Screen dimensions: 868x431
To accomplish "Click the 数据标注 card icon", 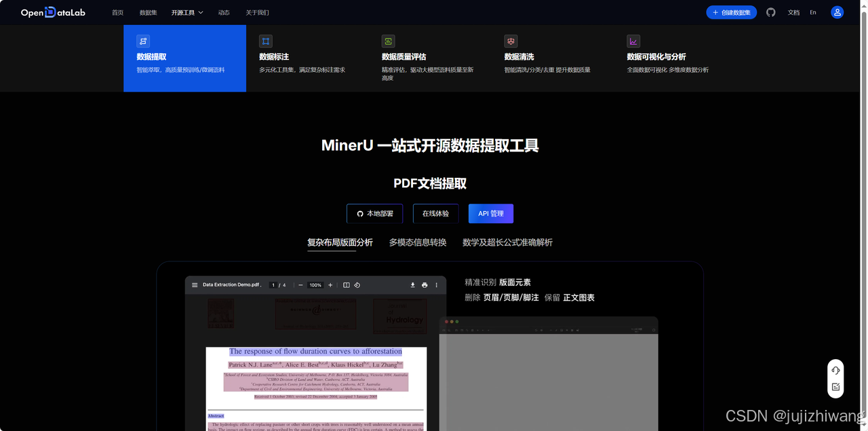I will pyautogui.click(x=265, y=41).
